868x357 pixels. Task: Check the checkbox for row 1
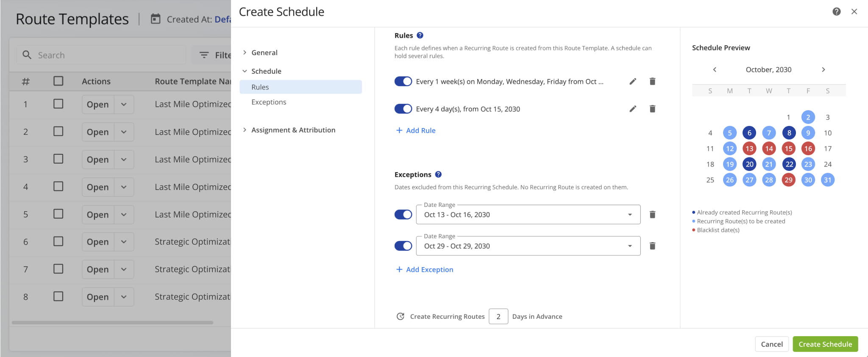click(58, 104)
